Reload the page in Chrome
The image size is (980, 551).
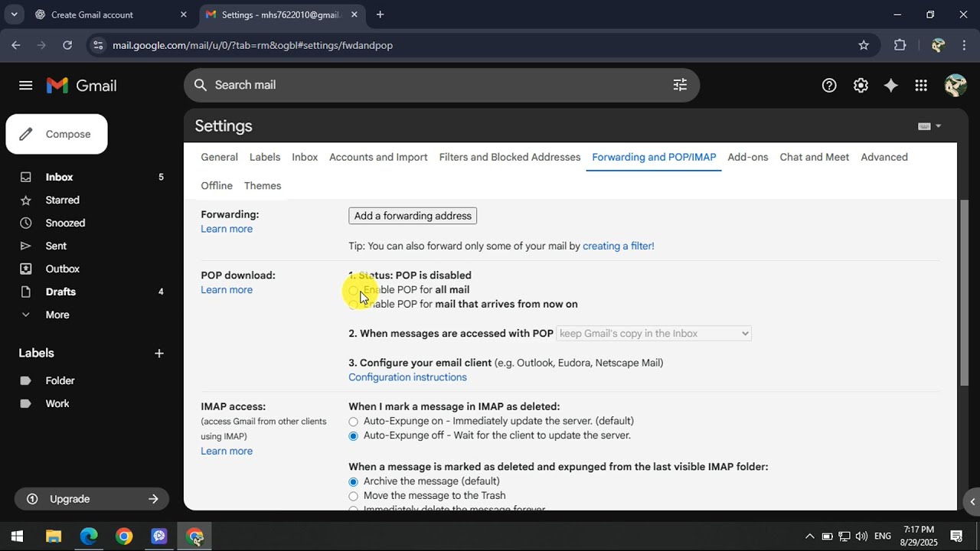[x=67, y=45]
